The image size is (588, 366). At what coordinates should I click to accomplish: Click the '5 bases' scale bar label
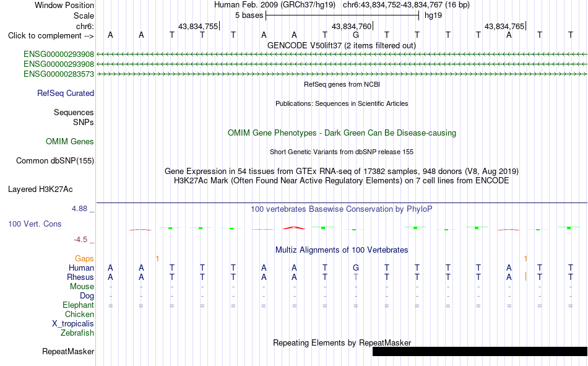[249, 15]
